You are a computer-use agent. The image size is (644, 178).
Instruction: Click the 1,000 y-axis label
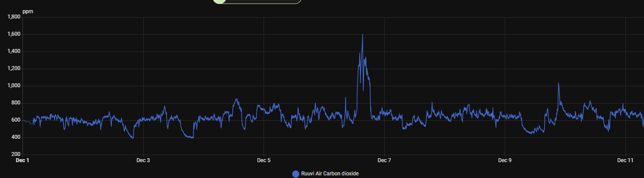(14, 86)
